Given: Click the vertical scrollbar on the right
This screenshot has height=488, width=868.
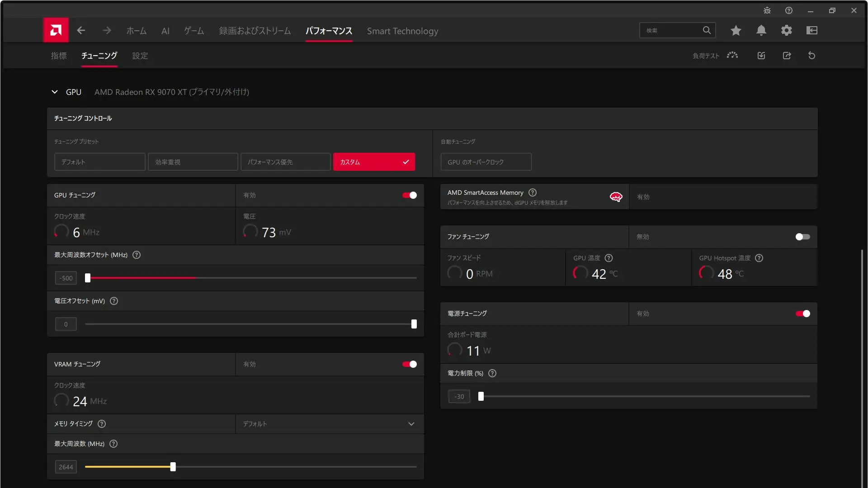Looking at the screenshot, I should point(862,368).
